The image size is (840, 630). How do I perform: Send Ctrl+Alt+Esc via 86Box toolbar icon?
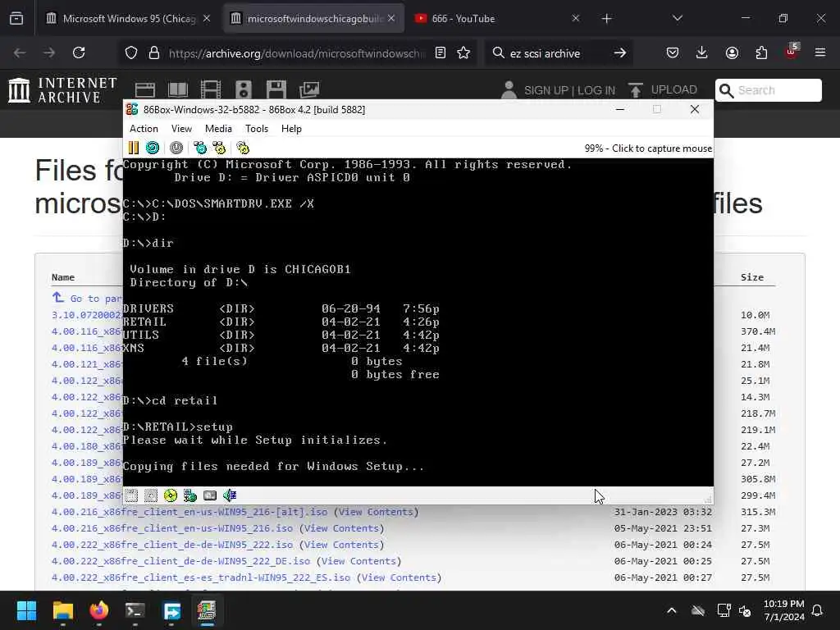click(219, 148)
